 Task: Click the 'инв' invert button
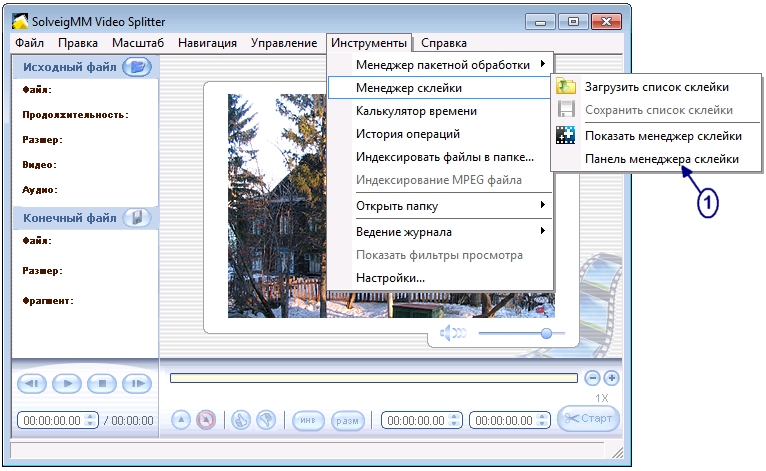308,420
